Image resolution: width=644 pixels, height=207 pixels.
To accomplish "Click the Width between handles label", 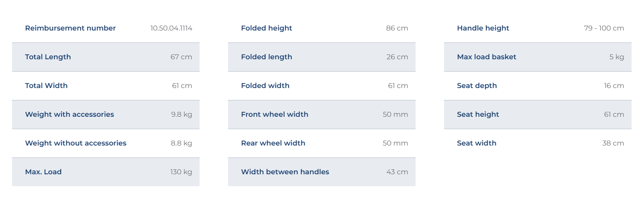I will click(x=285, y=172).
